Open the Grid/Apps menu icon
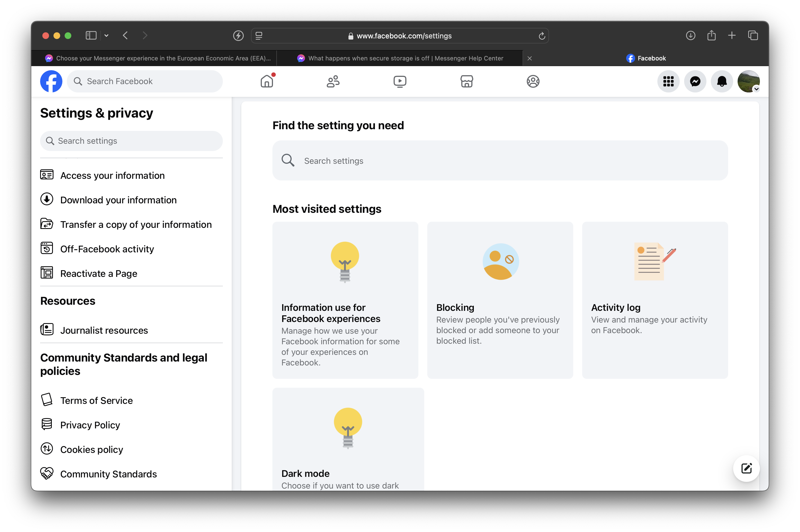The image size is (800, 532). 668,81
